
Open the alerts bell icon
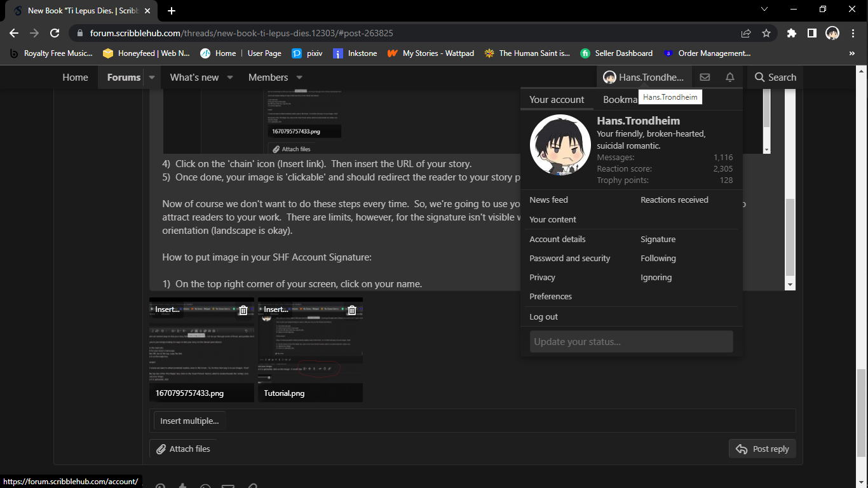click(730, 78)
